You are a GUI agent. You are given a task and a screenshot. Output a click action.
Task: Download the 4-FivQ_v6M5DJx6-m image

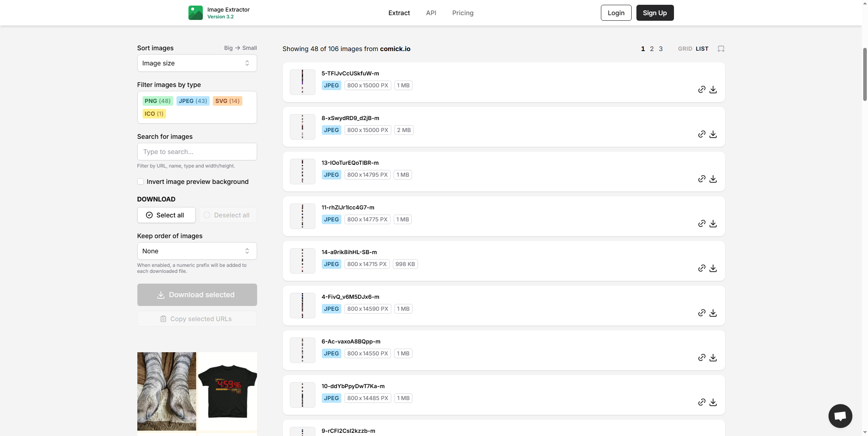[713, 313]
